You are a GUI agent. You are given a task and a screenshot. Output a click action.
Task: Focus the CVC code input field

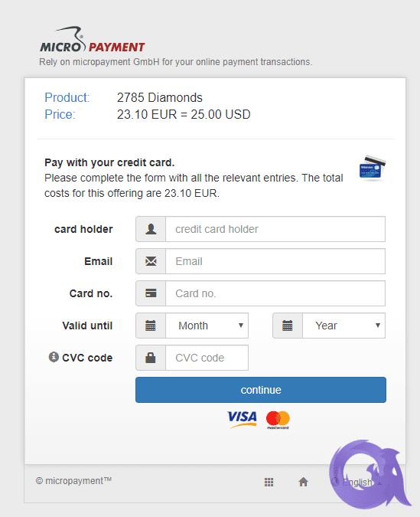207,358
